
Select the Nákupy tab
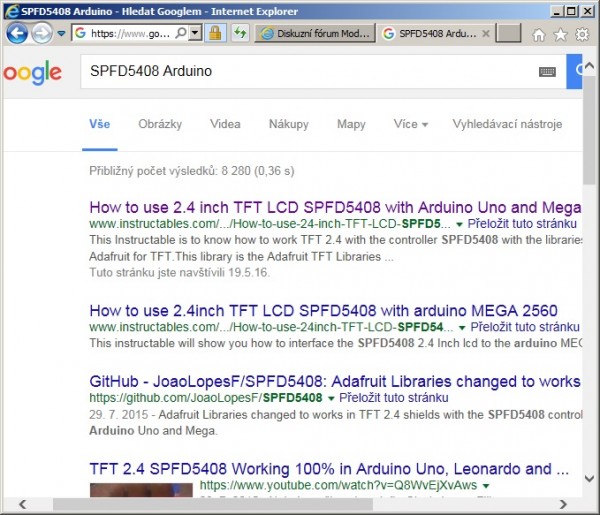tap(289, 124)
